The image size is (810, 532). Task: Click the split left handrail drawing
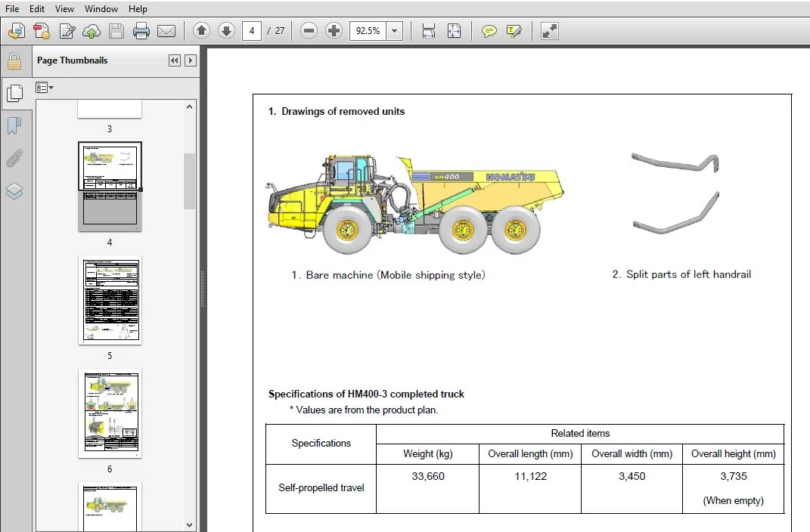click(x=675, y=193)
